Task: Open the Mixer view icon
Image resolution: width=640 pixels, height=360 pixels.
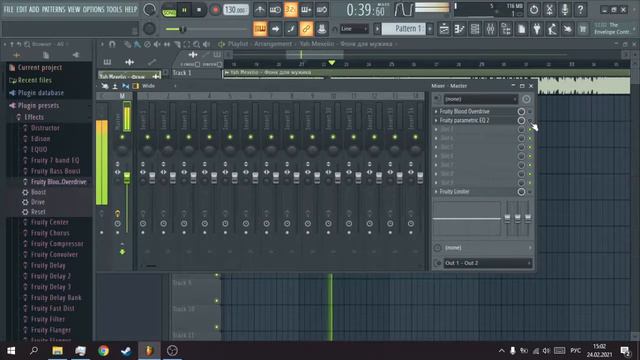Action: tap(491, 29)
